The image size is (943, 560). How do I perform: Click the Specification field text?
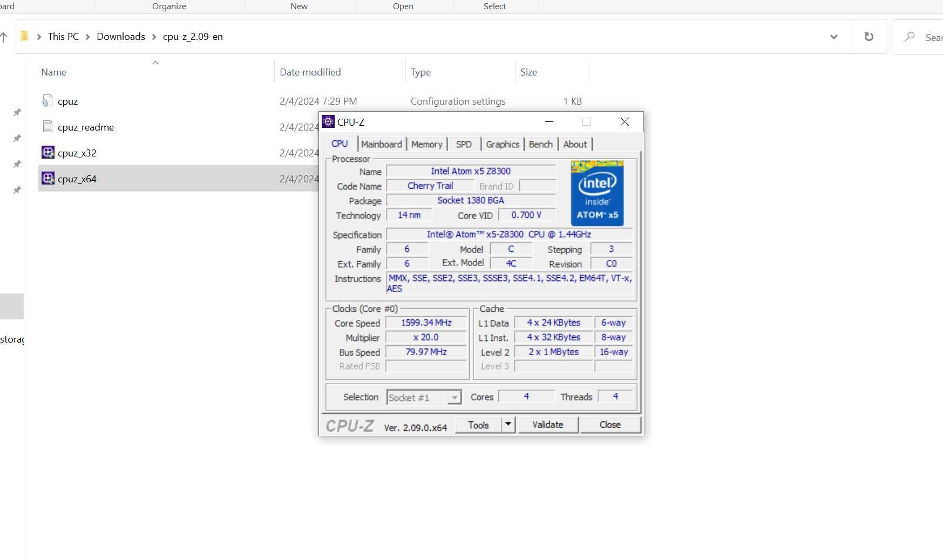click(509, 234)
